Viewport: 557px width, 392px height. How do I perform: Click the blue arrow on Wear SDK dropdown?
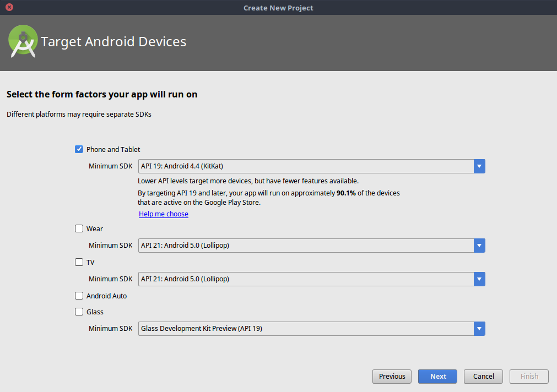pyautogui.click(x=479, y=246)
